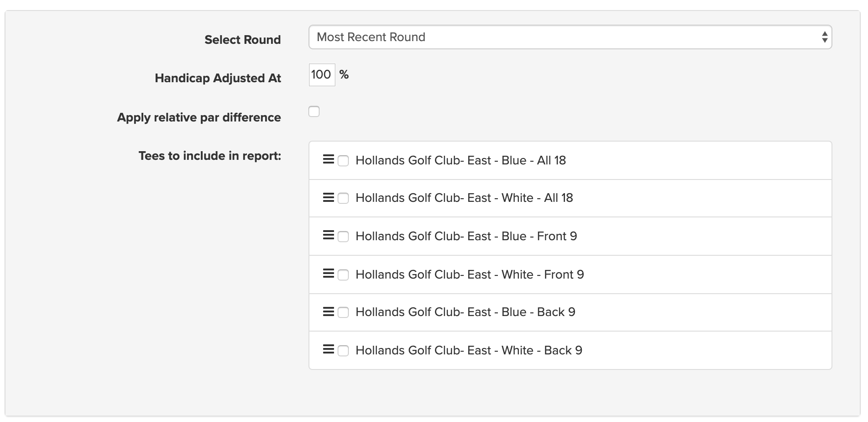
Task: Enable Apply relative par difference checkbox
Action: pos(314,111)
